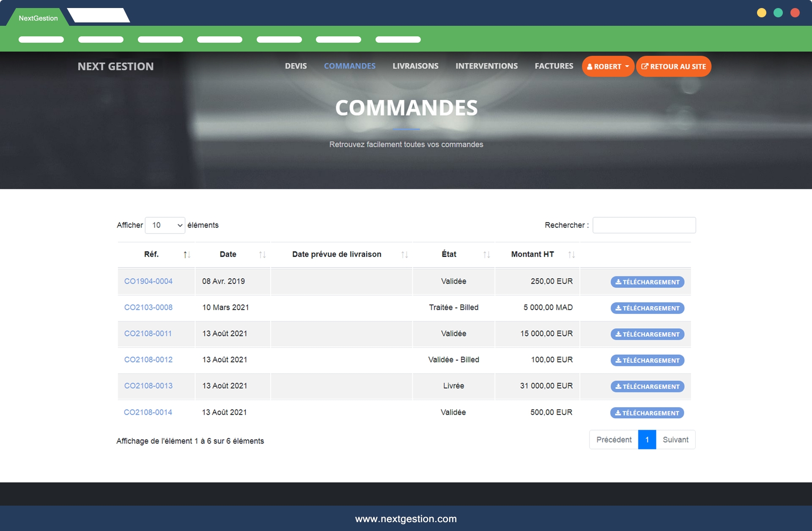
Task: Download order CO2103-0008 via Téléchargement
Action: coord(647,308)
